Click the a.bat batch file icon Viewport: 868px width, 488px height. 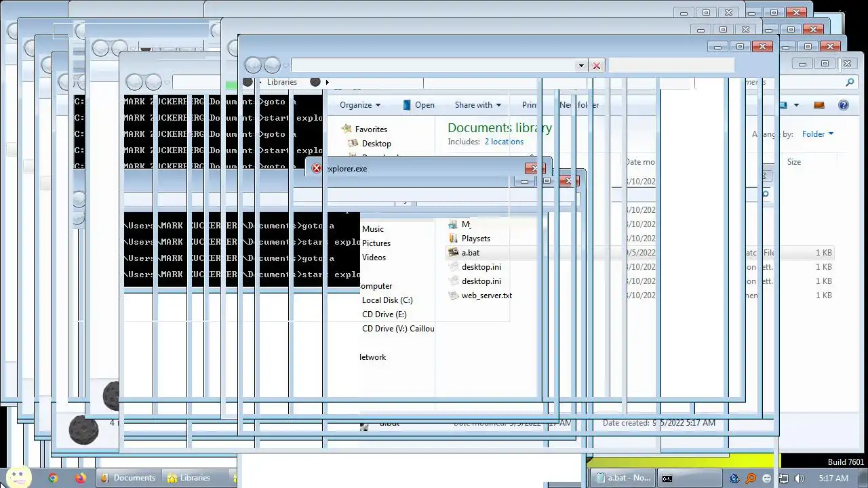point(454,253)
